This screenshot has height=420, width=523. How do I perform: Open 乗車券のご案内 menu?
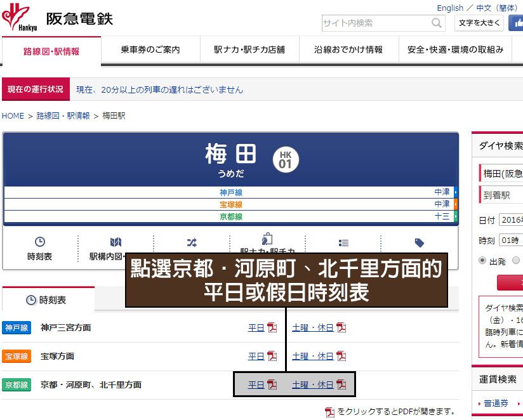[150, 49]
